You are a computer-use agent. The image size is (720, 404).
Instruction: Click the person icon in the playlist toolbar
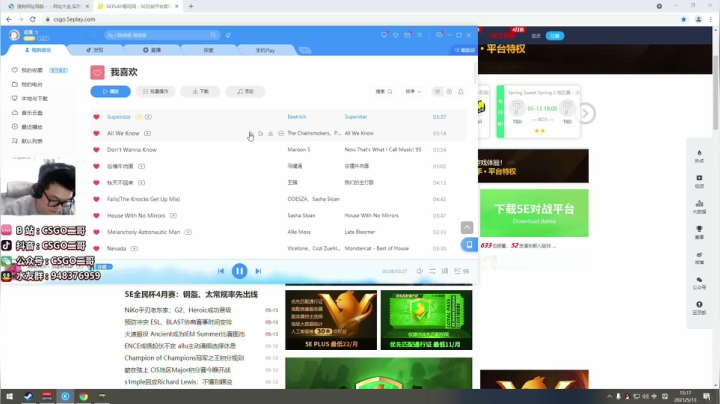tap(461, 91)
